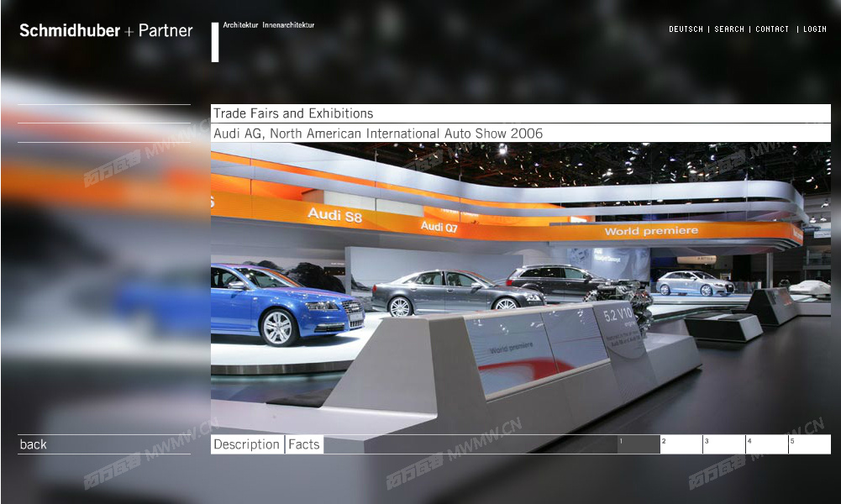The height and width of the screenshot is (504, 841).
Task: Select image page 1
Action: pos(639,444)
